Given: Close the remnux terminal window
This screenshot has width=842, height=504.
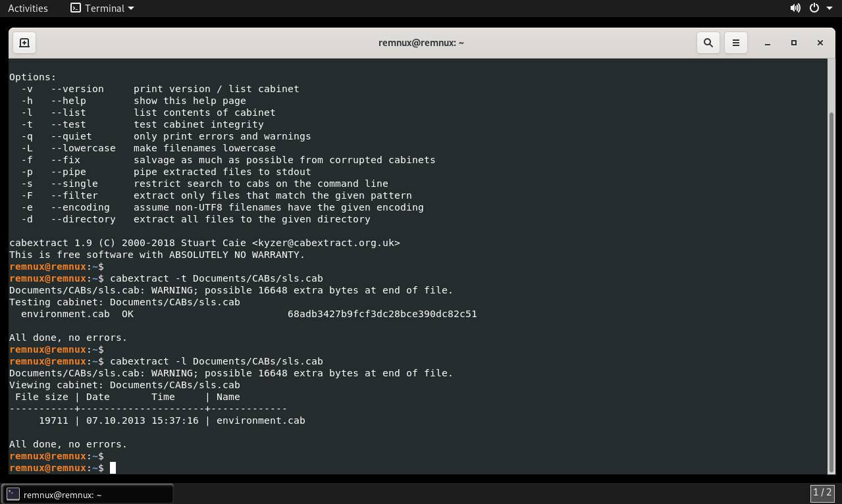Looking at the screenshot, I should [820, 43].
